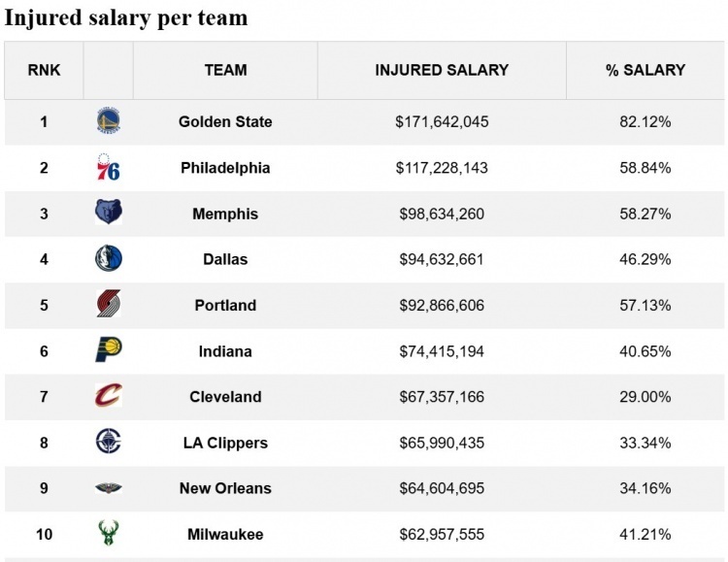
Task: Sort by the INJURED SALARY column header
Action: click(442, 70)
